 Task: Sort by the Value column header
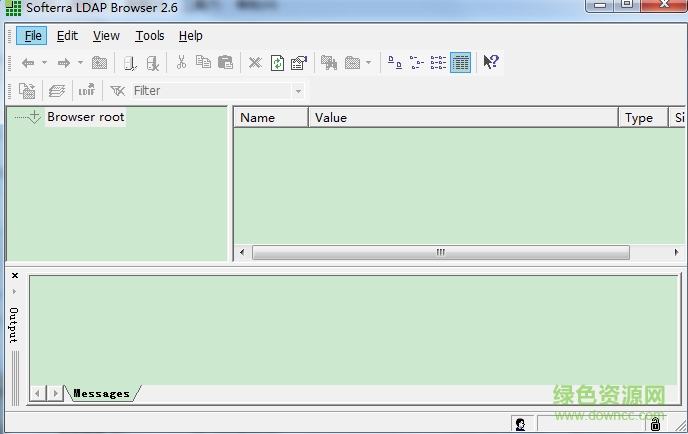point(463,118)
